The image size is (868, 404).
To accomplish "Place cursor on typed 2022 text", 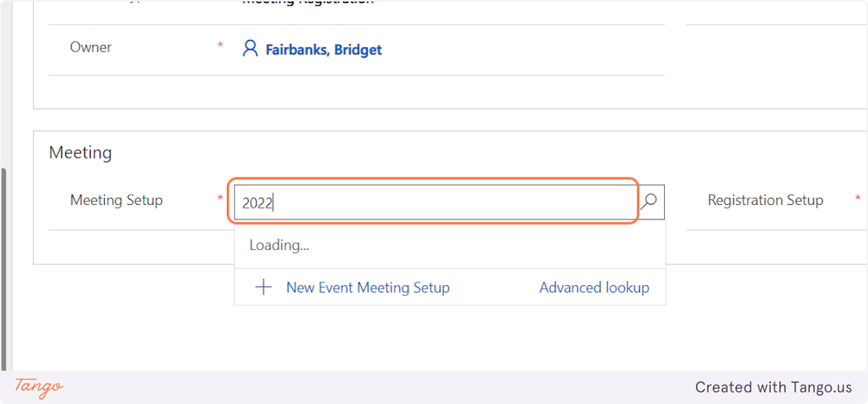I will point(257,203).
